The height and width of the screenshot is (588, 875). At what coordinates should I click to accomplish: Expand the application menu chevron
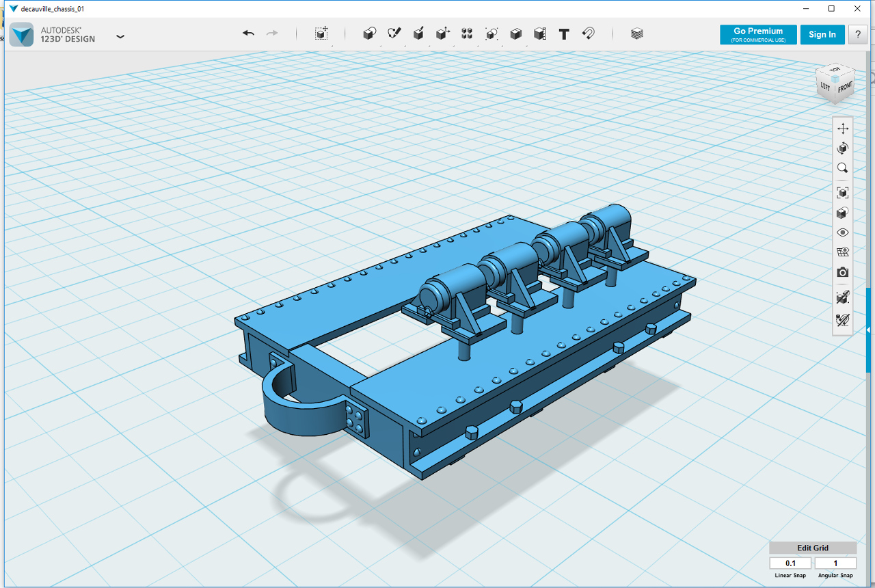point(120,36)
